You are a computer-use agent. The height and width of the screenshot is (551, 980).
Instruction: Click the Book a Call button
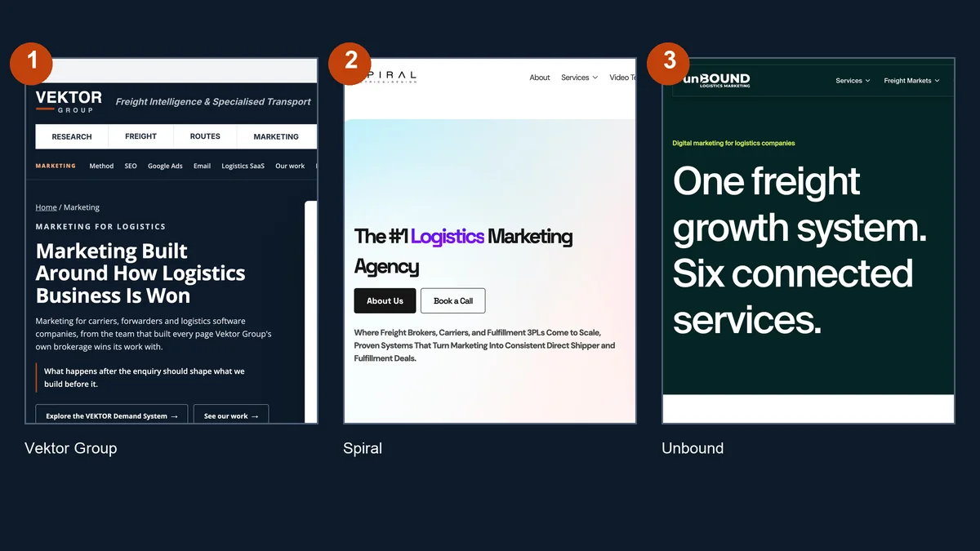(x=453, y=300)
